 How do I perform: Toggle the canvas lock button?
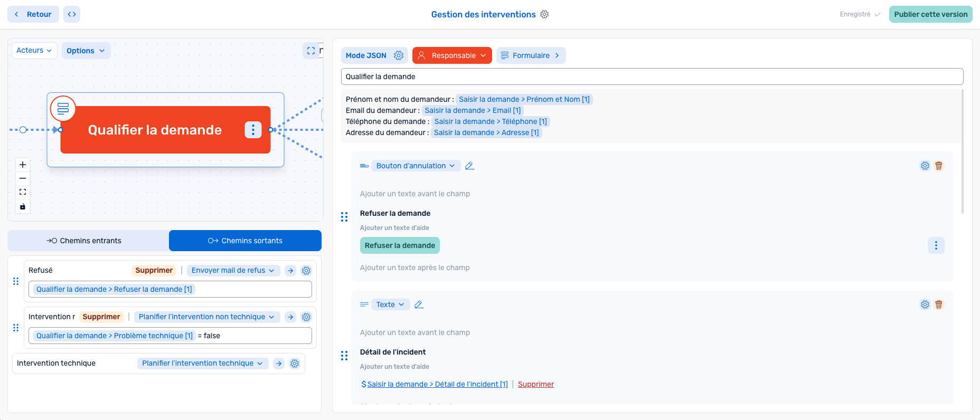click(x=23, y=206)
